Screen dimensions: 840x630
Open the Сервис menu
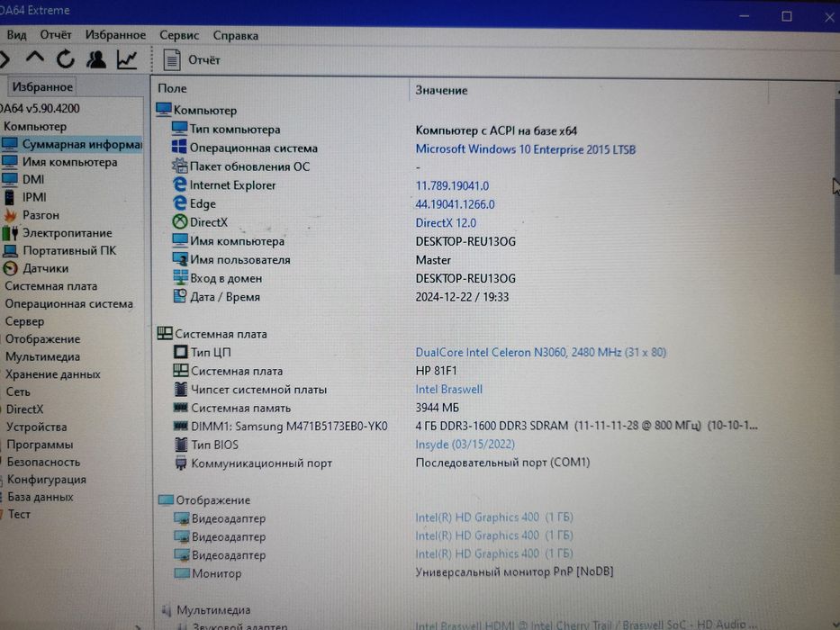(179, 36)
